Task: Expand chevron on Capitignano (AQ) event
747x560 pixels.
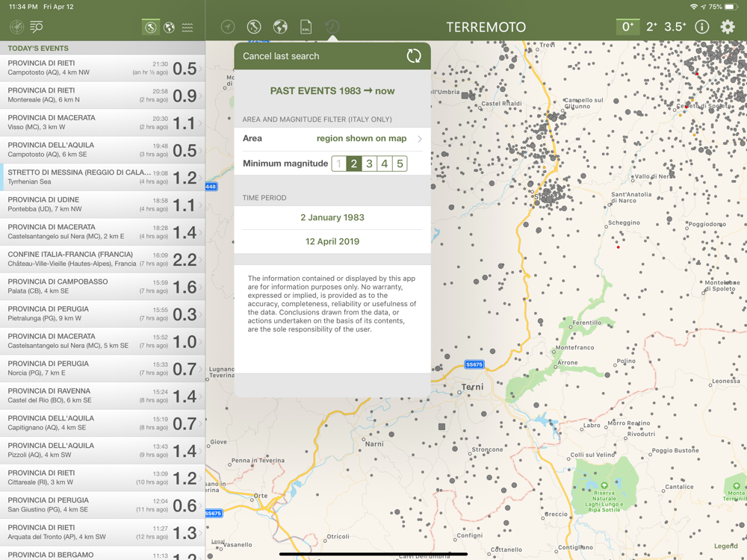Action: [200, 424]
